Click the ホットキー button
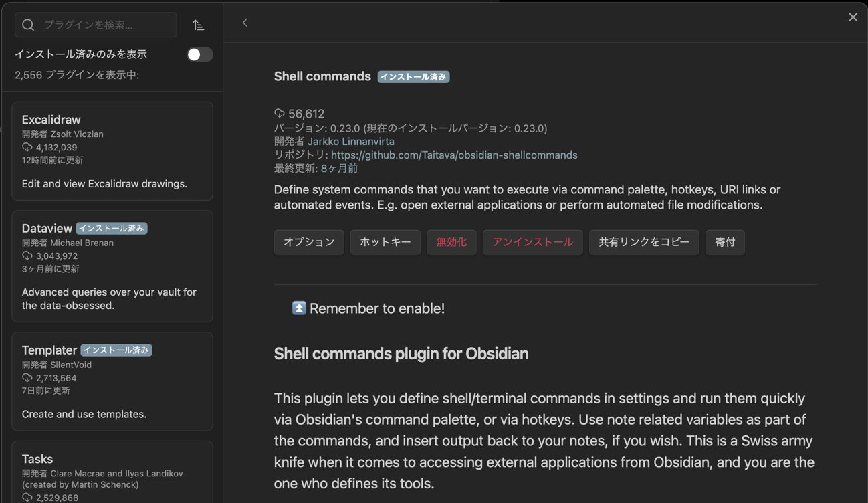Viewport: 868px width, 503px height. tap(385, 242)
